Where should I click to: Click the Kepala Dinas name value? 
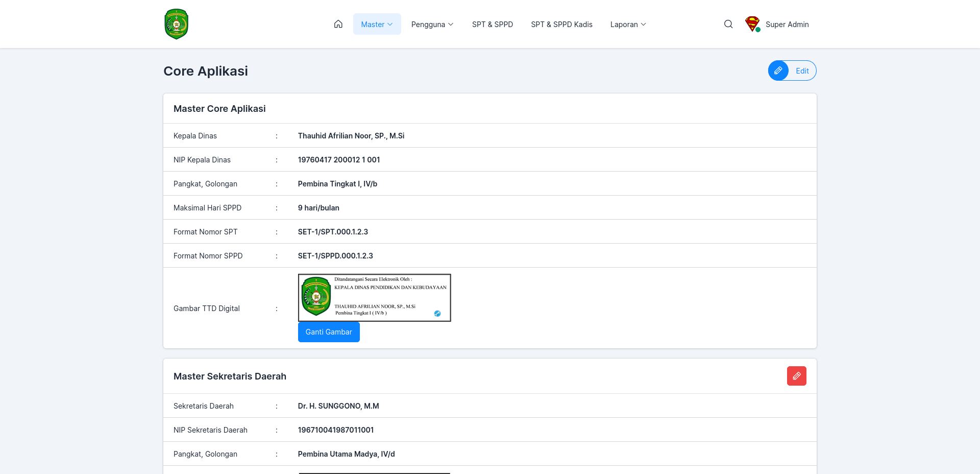point(351,135)
